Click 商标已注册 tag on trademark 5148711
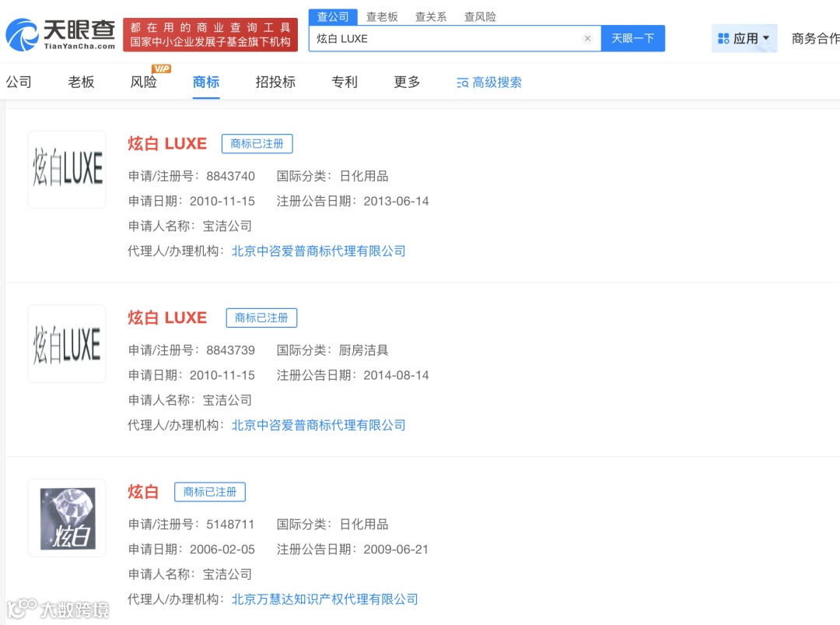The height and width of the screenshot is (625, 840). coord(210,492)
